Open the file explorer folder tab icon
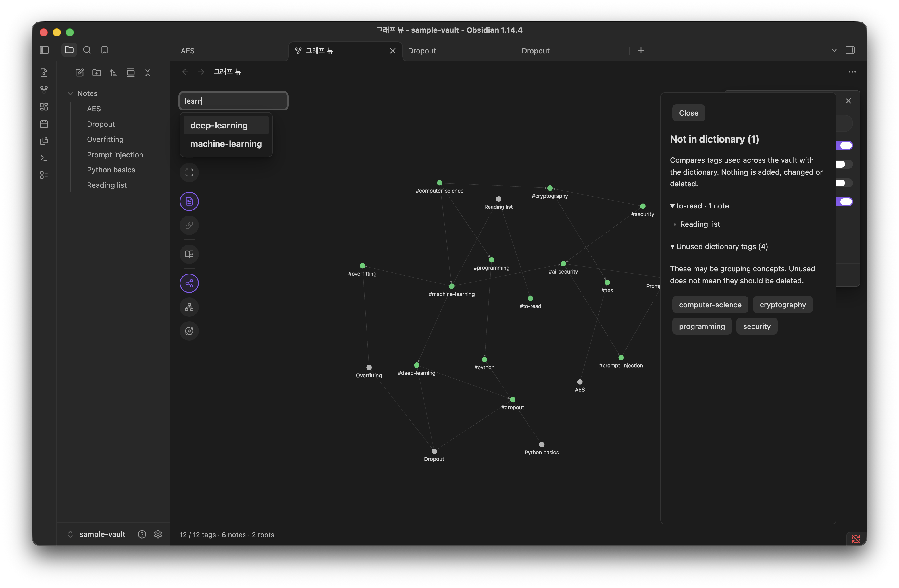This screenshot has width=899, height=588. 69,50
